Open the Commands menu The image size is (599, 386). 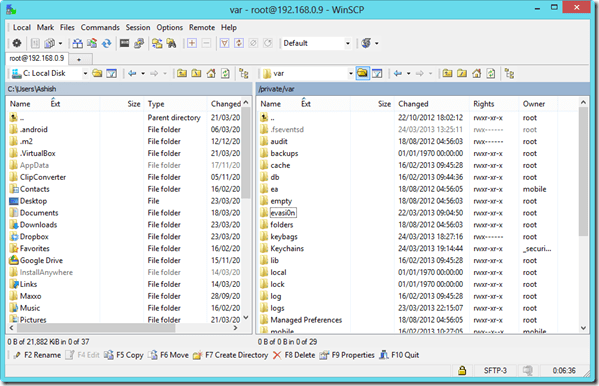[100, 28]
